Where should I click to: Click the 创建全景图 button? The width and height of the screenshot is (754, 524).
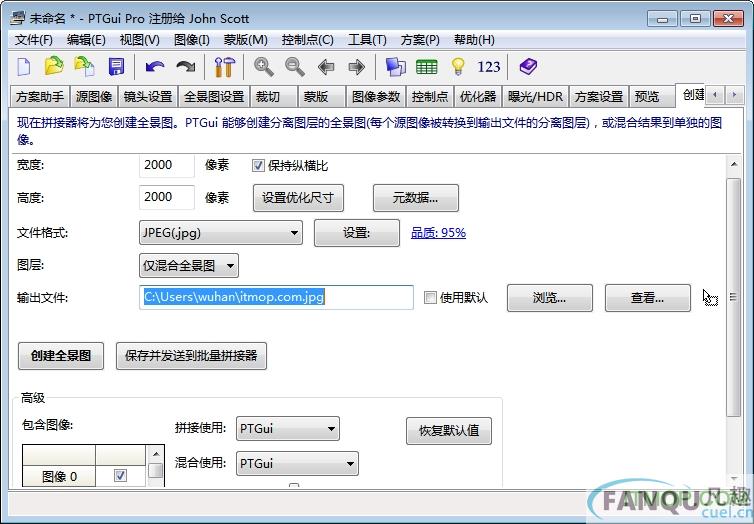coord(61,356)
